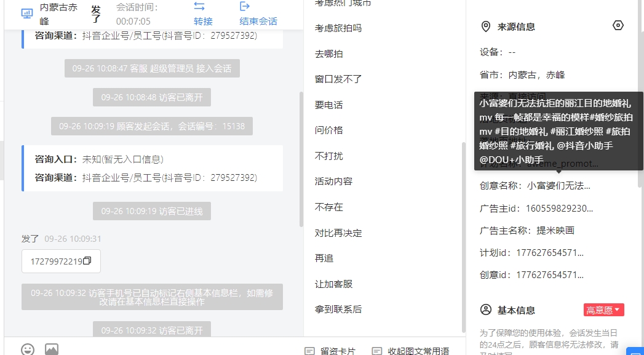644x355 pixels.
Task: Select quick phrase 对比再决定
Action: pos(338,233)
